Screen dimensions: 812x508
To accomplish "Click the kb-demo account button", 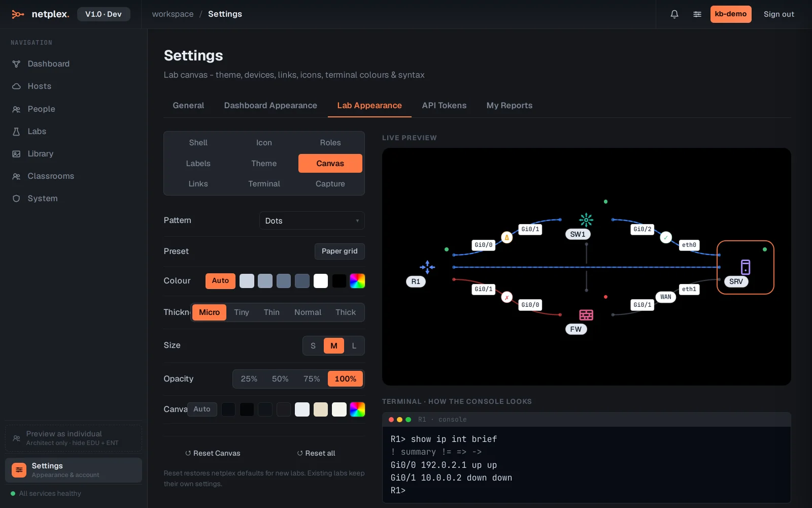I will click(731, 14).
